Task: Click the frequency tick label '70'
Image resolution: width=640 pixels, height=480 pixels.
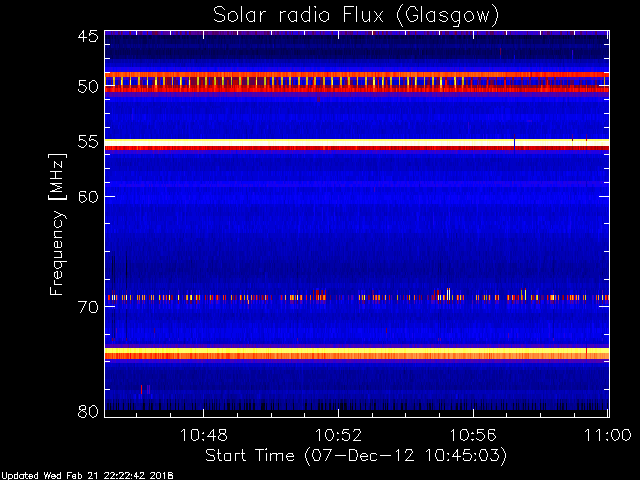Action: [x=88, y=307]
